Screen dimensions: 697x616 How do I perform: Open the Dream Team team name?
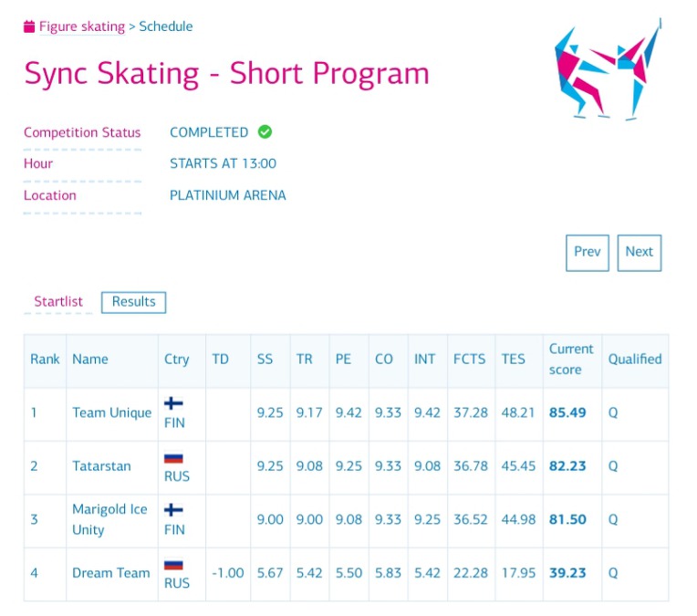pyautogui.click(x=111, y=573)
